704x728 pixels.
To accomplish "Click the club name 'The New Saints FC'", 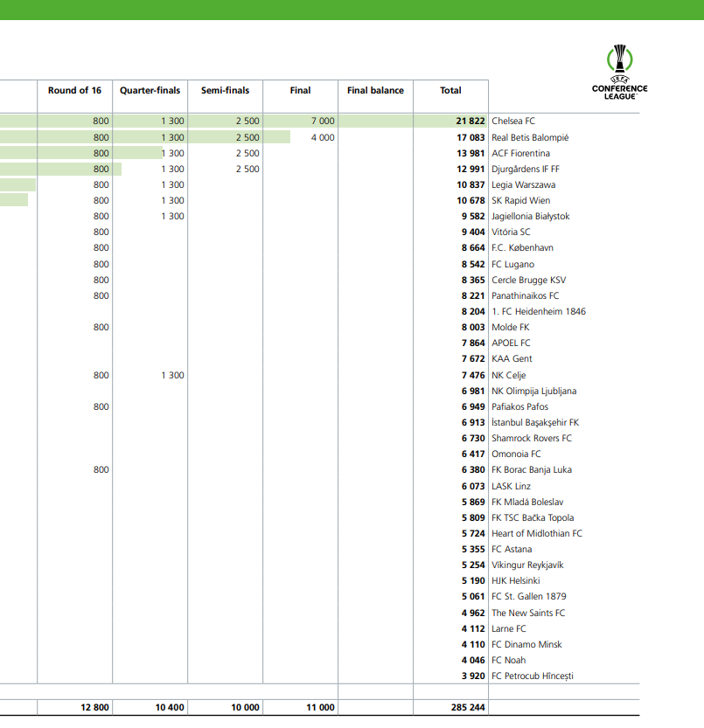I will point(528,613).
